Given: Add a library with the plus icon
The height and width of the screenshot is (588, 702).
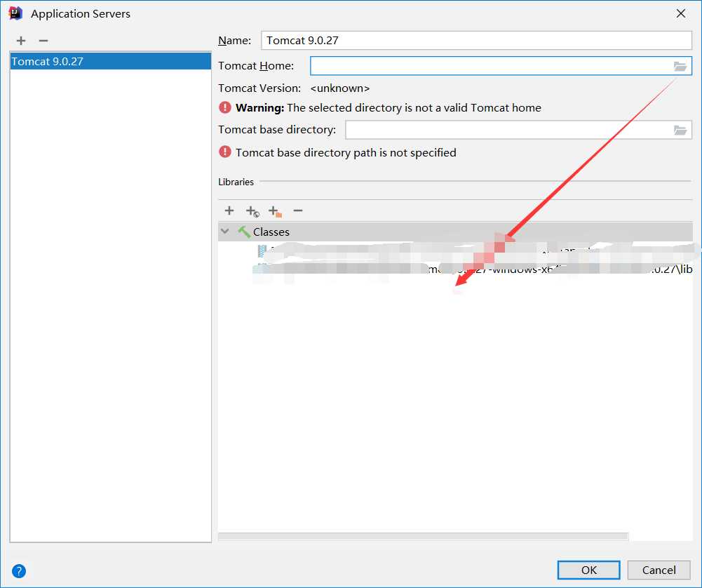Looking at the screenshot, I should click(229, 211).
